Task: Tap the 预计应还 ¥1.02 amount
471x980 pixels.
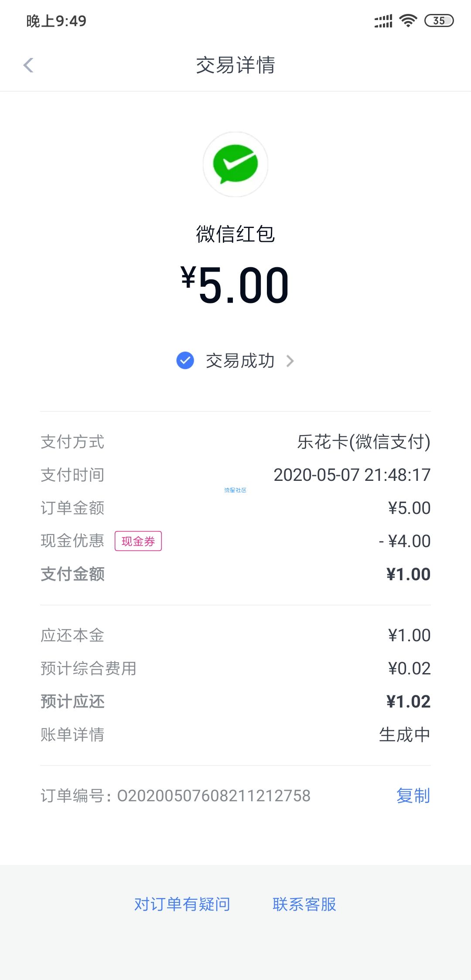Action: coord(408,701)
